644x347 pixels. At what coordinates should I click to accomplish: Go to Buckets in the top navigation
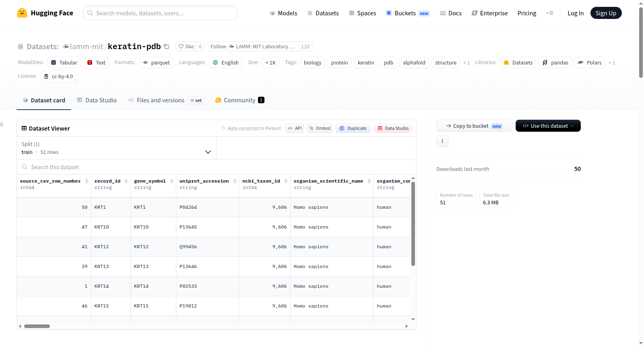(408, 13)
